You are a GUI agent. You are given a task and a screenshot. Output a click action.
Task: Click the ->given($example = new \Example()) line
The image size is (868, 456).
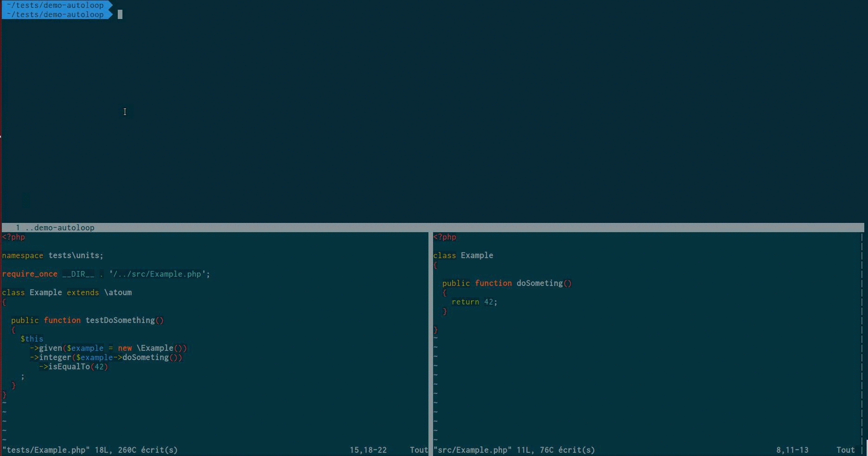(108, 348)
